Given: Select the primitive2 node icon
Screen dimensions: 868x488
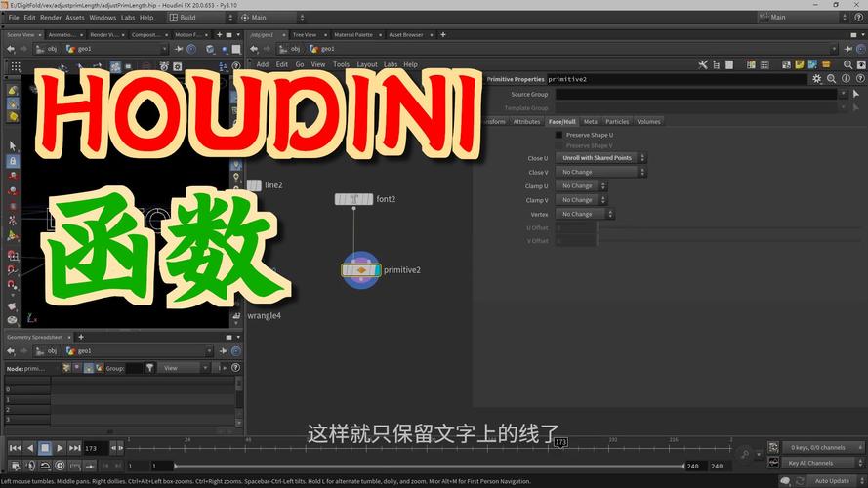Looking at the screenshot, I should (x=361, y=270).
